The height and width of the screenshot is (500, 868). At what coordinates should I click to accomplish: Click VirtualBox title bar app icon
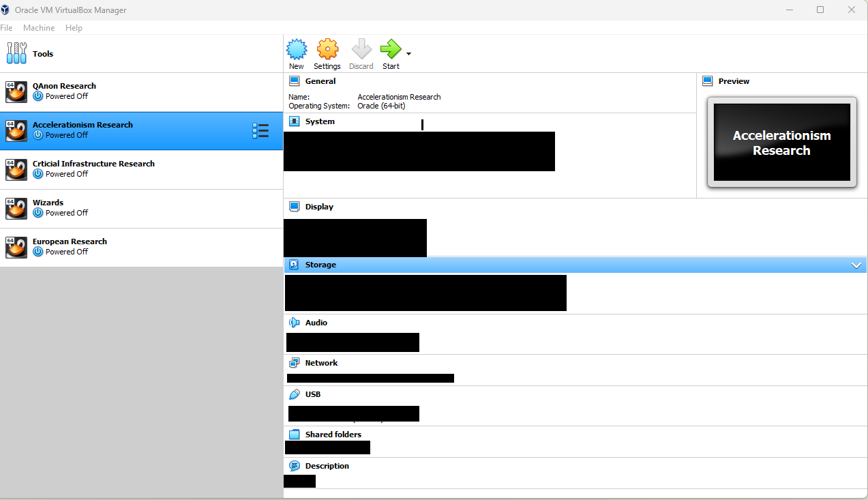(x=5, y=10)
